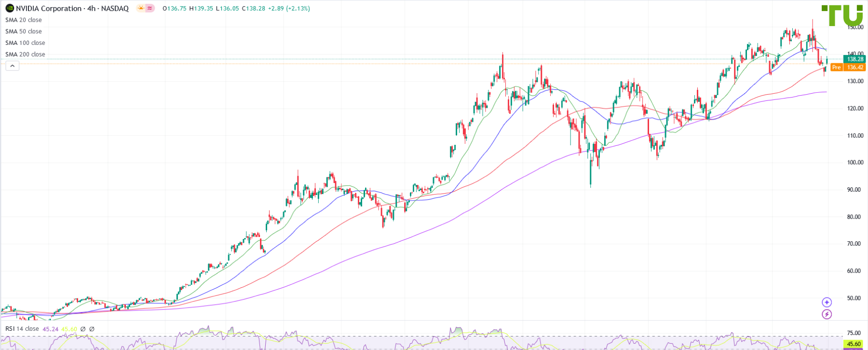This screenshot has height=350, width=868.
Task: Click the 138.28 current price label
Action: pos(855,59)
